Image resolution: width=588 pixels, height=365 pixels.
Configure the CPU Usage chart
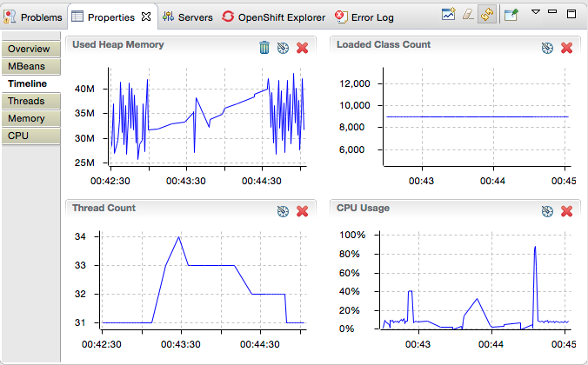547,210
